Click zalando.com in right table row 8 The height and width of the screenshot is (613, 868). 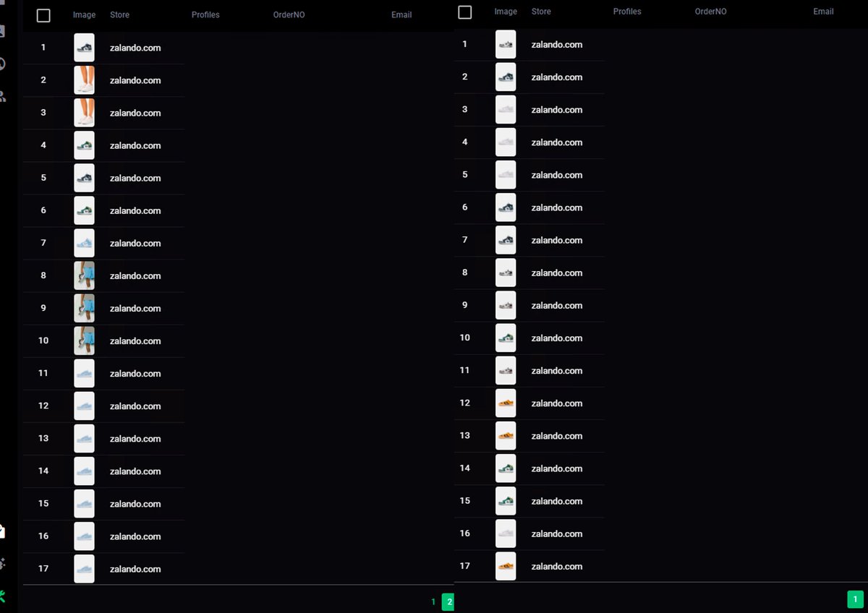pos(557,273)
